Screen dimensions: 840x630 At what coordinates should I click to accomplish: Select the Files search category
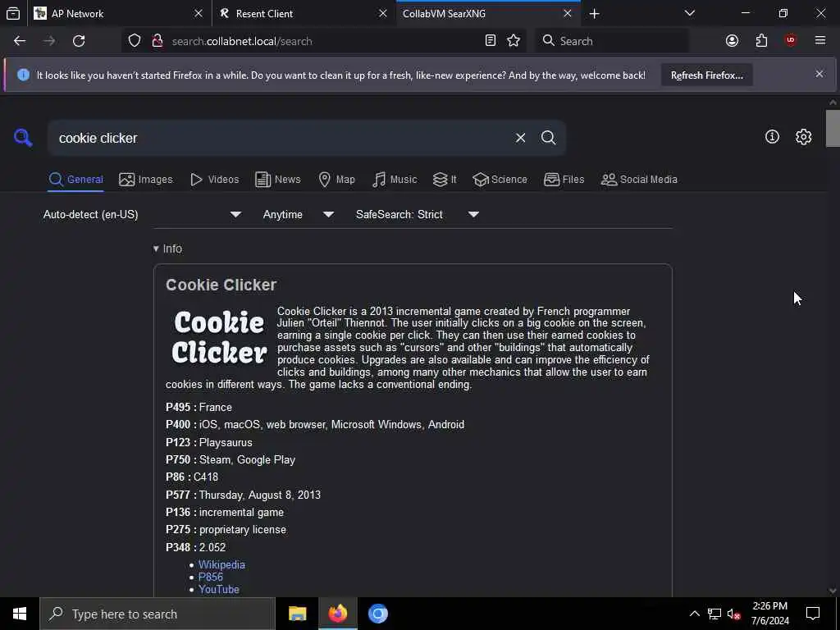[564, 180]
